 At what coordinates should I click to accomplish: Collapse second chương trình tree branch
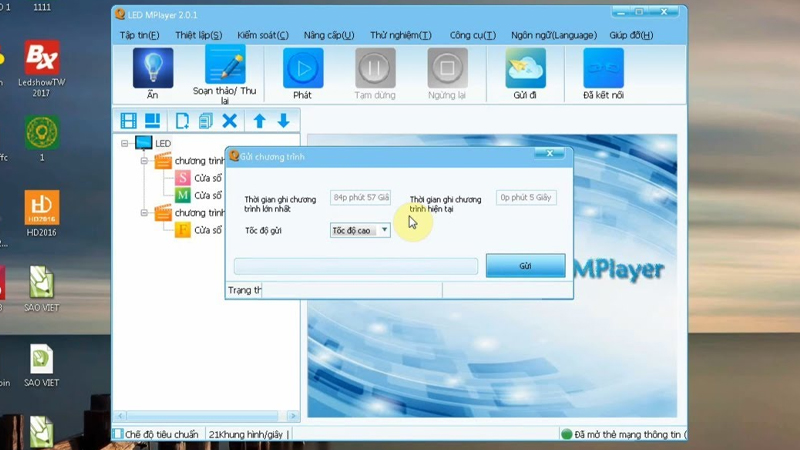tap(144, 213)
